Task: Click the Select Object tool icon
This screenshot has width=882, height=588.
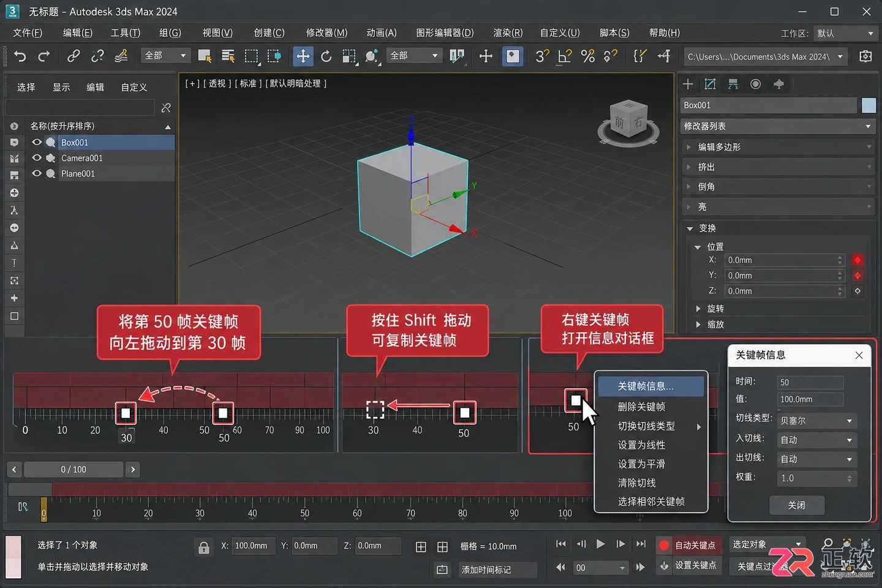Action: click(x=205, y=56)
